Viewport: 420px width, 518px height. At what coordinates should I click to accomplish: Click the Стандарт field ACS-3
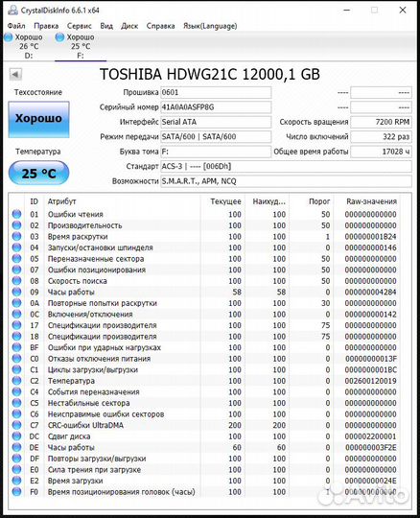point(286,167)
